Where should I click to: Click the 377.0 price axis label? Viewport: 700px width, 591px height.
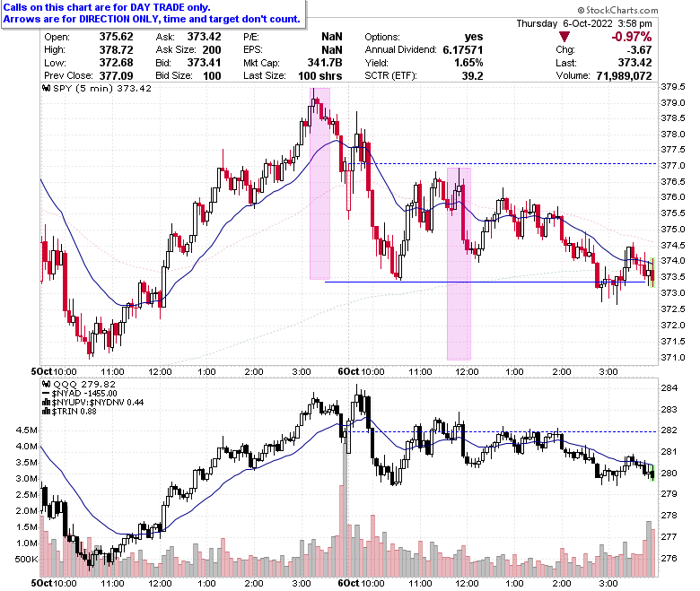coord(673,166)
